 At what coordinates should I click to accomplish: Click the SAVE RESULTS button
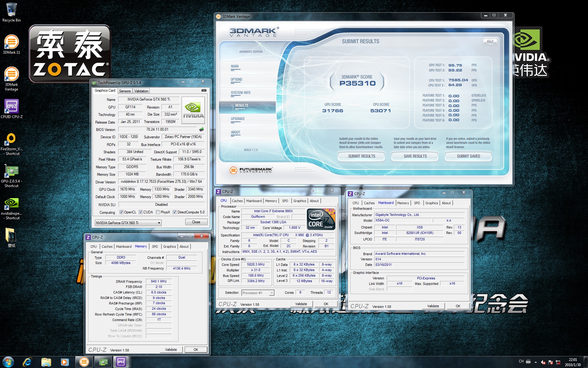tap(415, 156)
